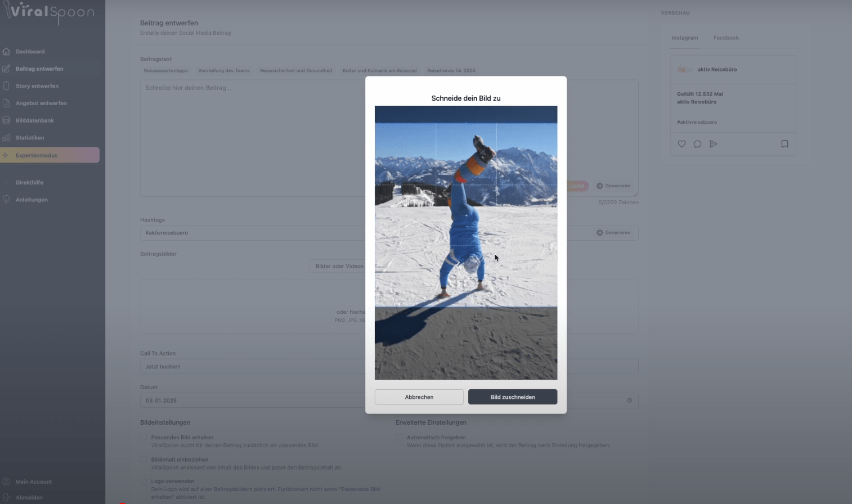Click the crop area on the skier image

(466, 215)
